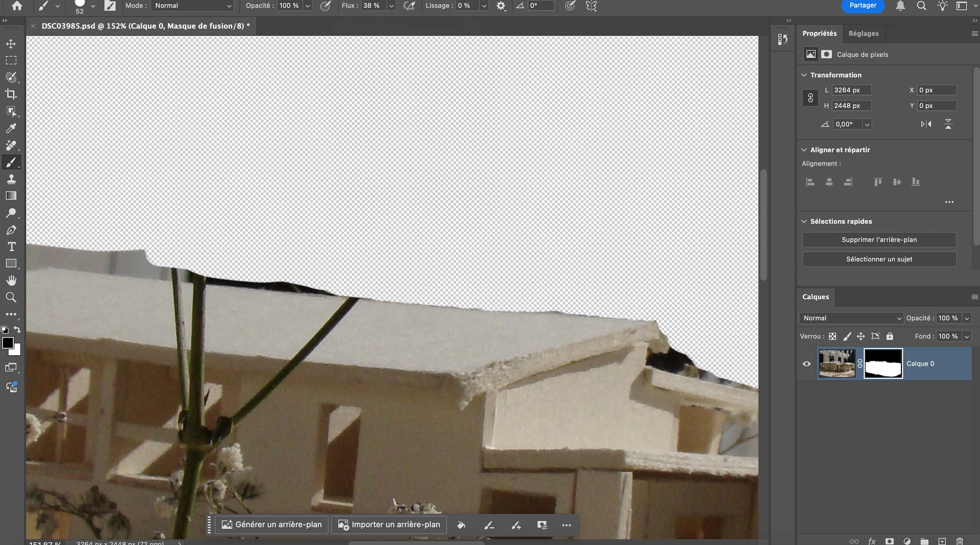Select the Crop tool
Viewport: 980px width, 545px height.
coord(11,94)
